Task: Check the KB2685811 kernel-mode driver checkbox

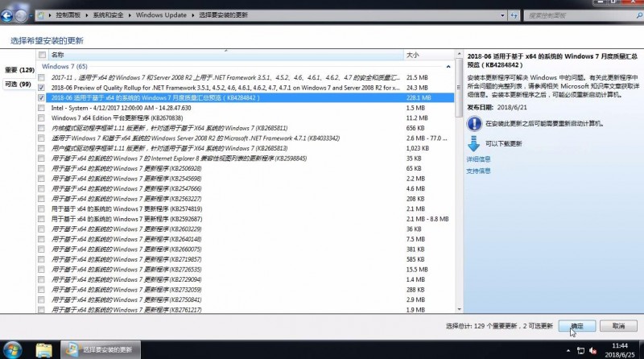Action: click(x=42, y=128)
